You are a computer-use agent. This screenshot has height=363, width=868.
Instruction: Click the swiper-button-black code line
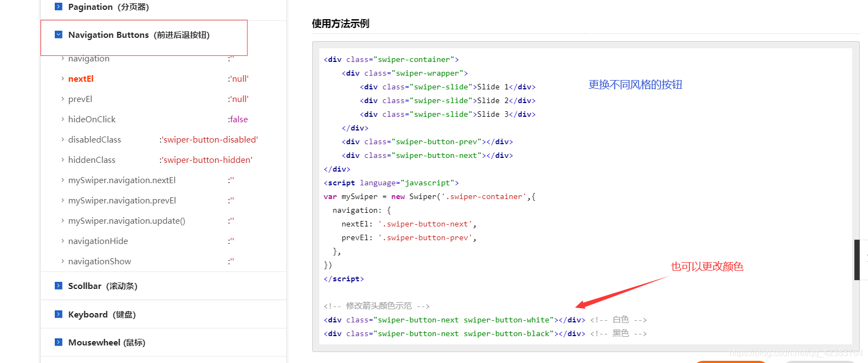(485, 333)
